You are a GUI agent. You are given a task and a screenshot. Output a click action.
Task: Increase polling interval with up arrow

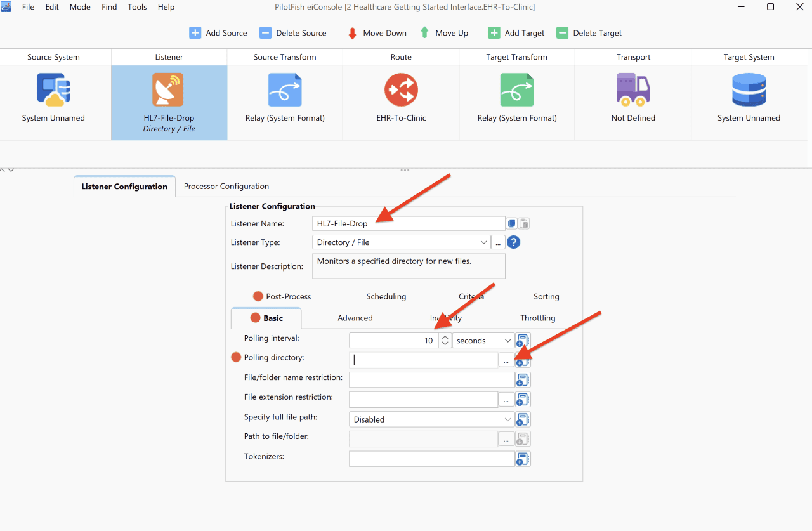tap(445, 337)
